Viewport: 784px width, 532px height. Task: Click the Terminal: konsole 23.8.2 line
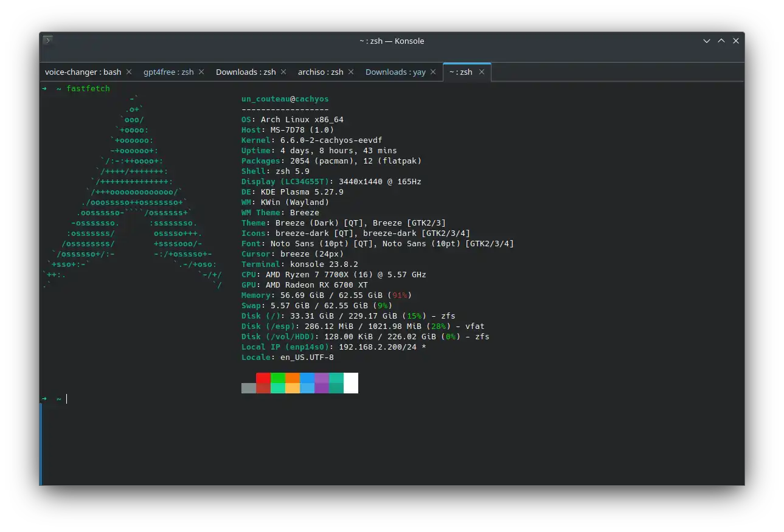pos(300,264)
